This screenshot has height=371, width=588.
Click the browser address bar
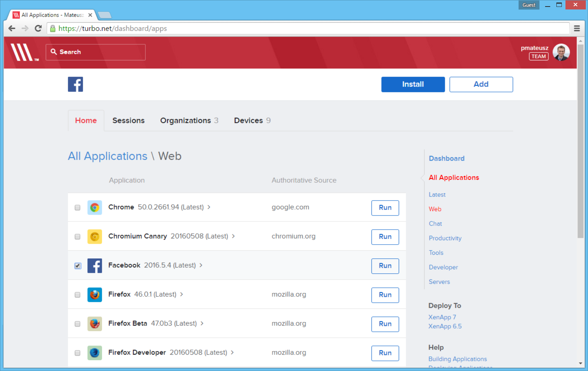308,28
